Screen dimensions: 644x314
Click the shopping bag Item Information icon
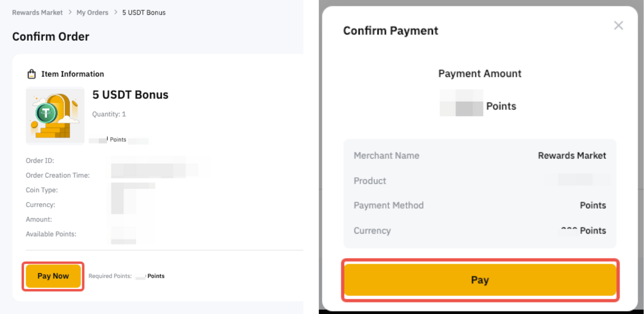tap(31, 74)
